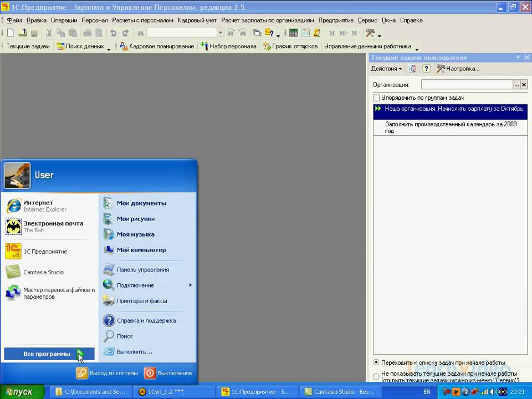Open the Персонал menu
The height and width of the screenshot is (399, 532).
(95, 21)
